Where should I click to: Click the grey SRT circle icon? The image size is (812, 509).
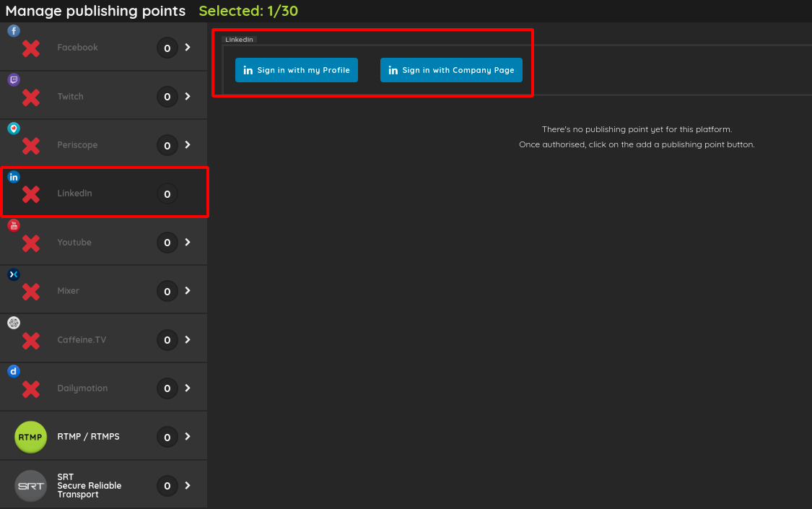(30, 486)
